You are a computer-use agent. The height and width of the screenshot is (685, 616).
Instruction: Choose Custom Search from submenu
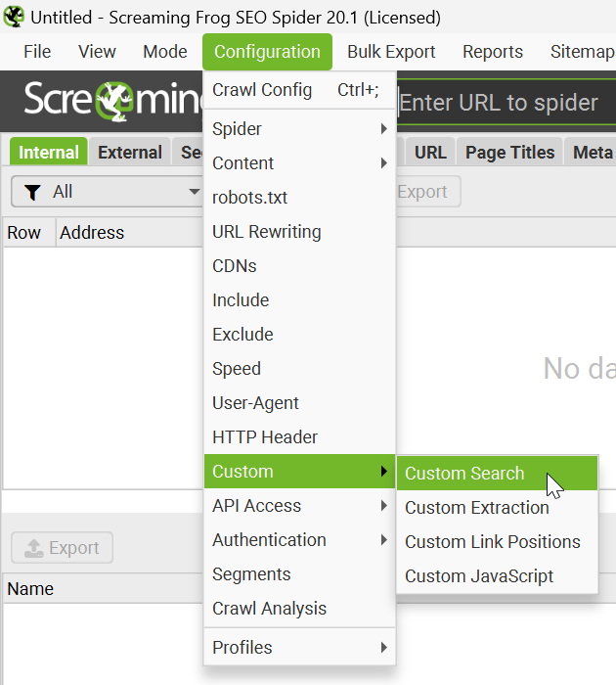point(497,473)
